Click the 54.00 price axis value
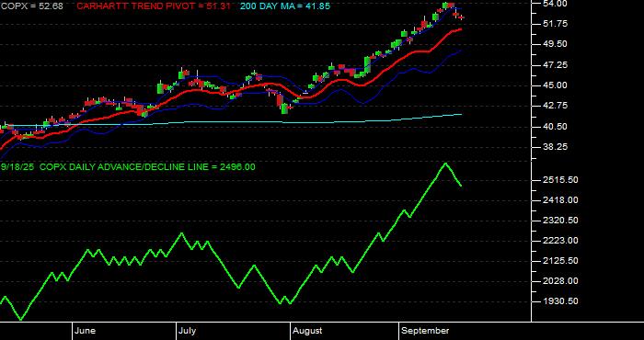Viewport: 644px width, 340px height. pyautogui.click(x=556, y=4)
